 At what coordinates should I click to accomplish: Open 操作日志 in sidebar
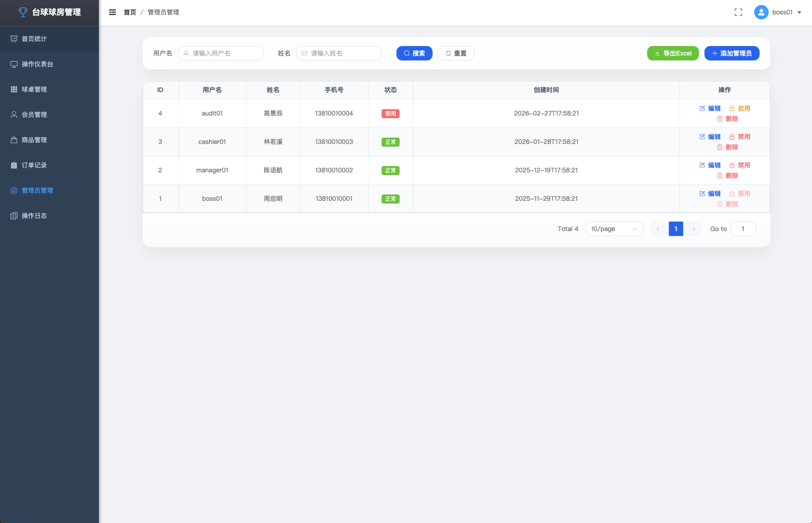click(x=49, y=216)
